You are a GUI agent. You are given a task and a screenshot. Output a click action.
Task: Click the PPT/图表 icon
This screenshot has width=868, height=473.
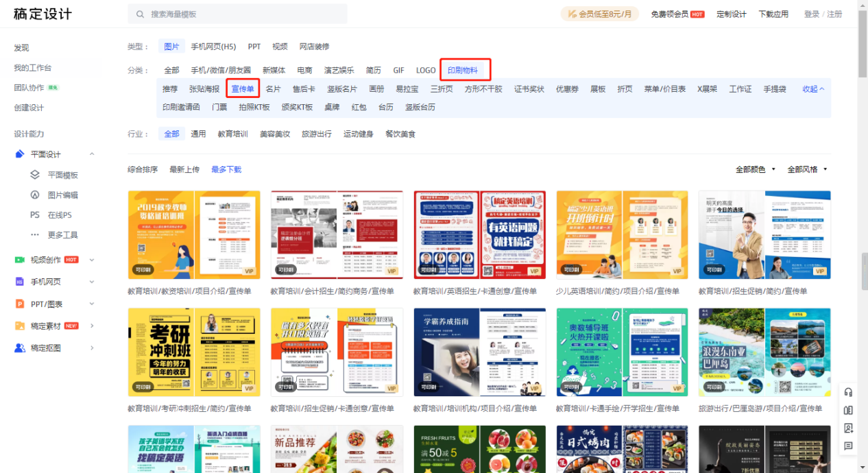point(20,304)
